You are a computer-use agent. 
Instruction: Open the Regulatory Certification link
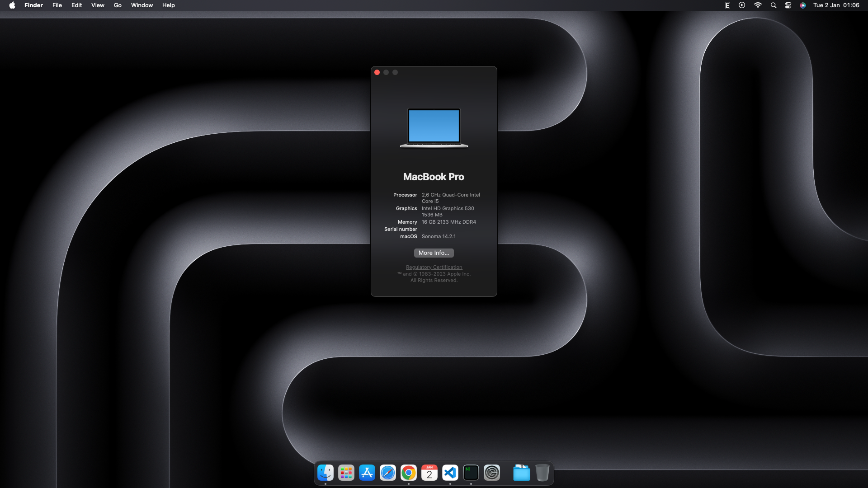coord(434,267)
